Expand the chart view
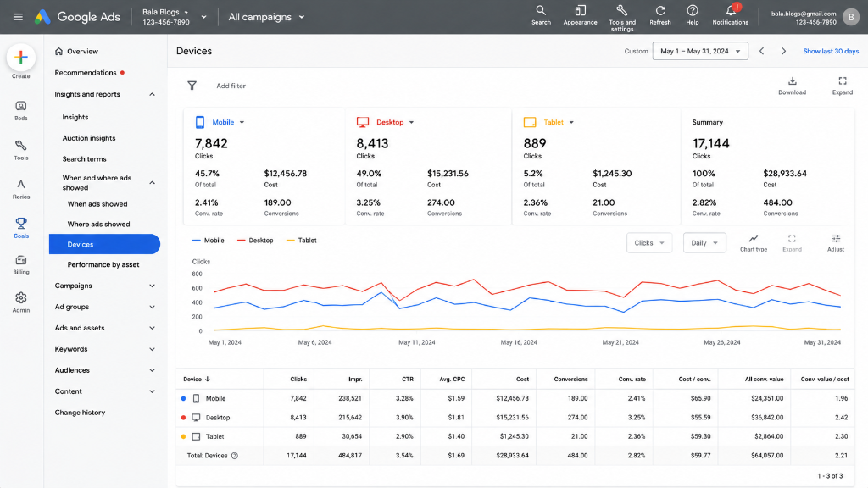This screenshot has width=868, height=488. tap(792, 242)
